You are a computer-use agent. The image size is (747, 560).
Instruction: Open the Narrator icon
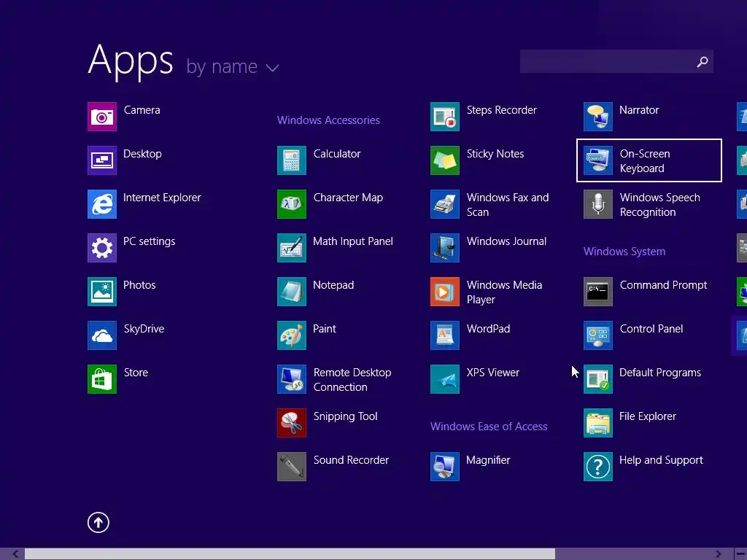point(598,117)
